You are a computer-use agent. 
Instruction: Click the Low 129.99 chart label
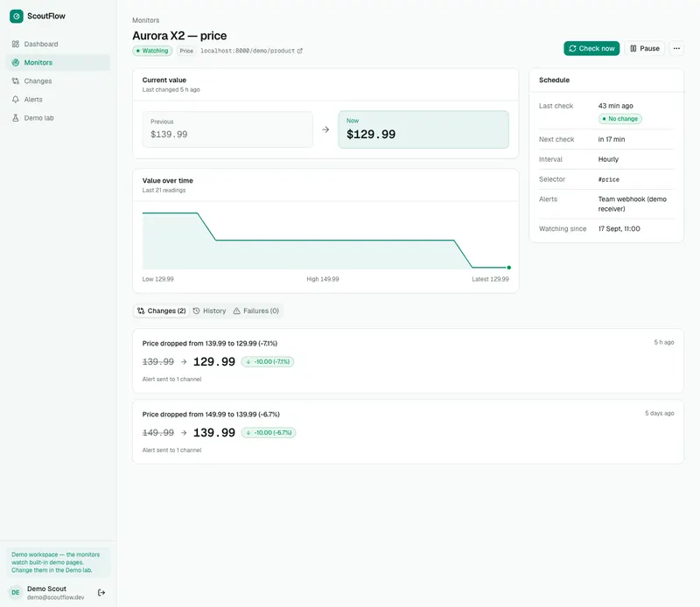click(158, 279)
